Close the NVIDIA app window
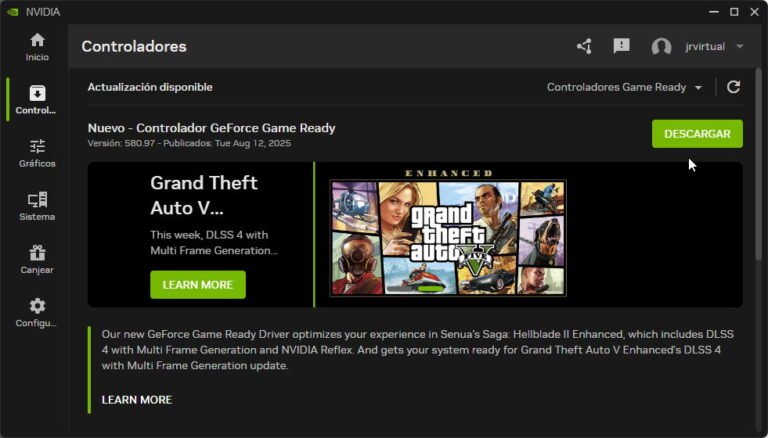 pos(754,12)
